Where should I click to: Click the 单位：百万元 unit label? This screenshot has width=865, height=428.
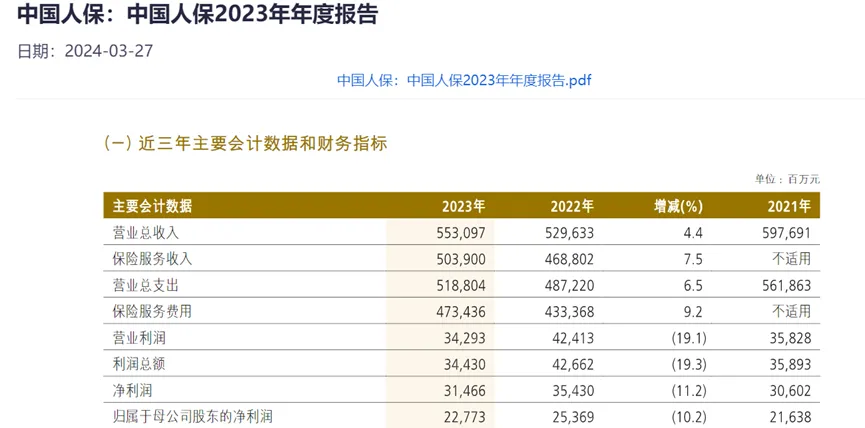point(787,178)
